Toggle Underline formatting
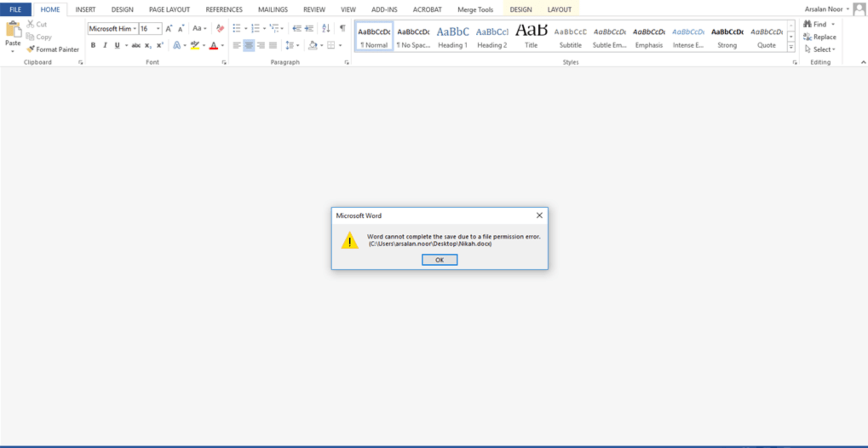Image resolution: width=868 pixels, height=448 pixels. (x=117, y=45)
